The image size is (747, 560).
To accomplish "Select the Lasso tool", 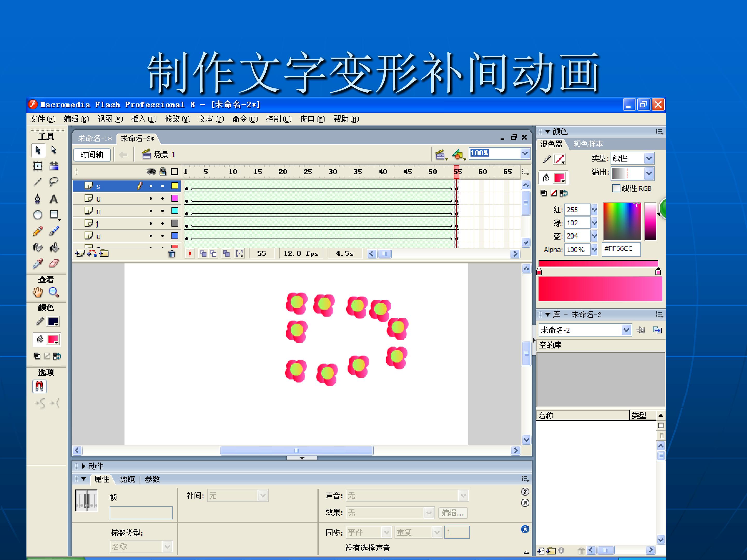I will coord(54,182).
